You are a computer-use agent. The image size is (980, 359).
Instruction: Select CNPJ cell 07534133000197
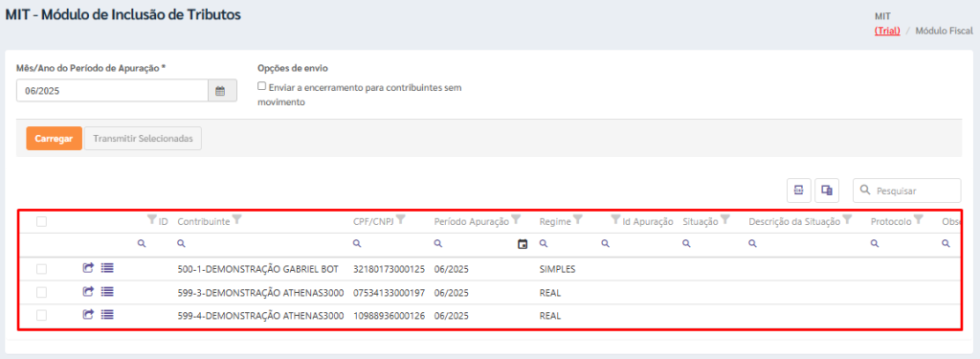389,292
